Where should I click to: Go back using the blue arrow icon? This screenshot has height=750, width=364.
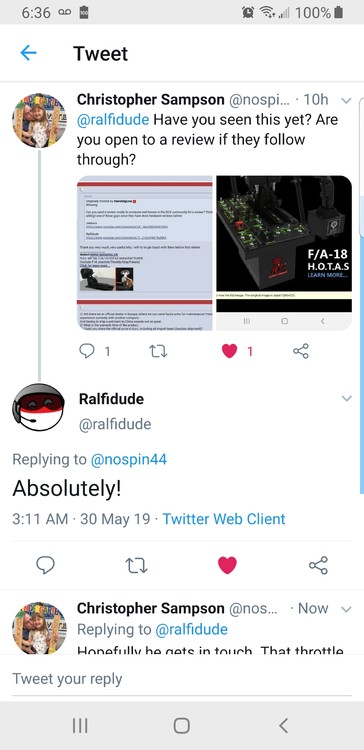tap(28, 53)
